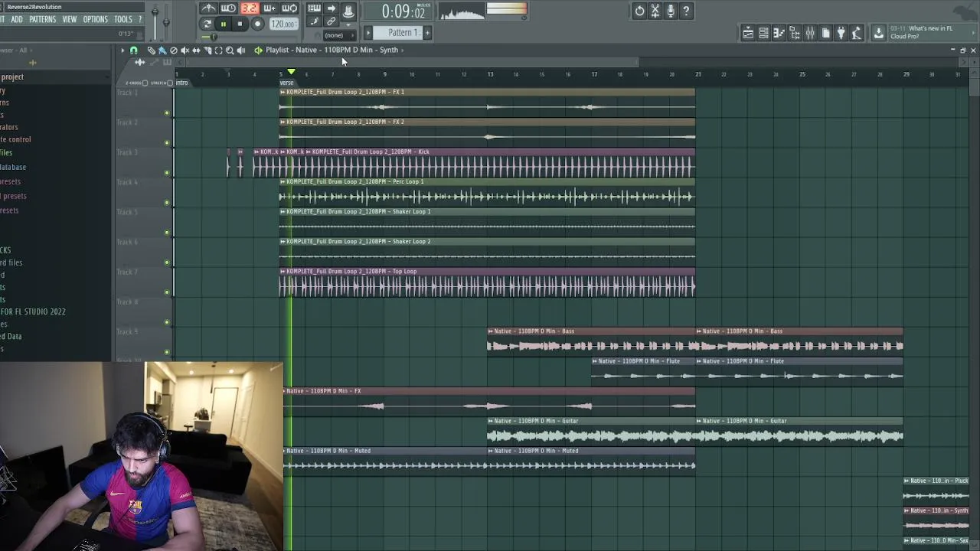Open Playlist view icon
Image resolution: width=980 pixels, height=551 pixels.
coord(748,33)
